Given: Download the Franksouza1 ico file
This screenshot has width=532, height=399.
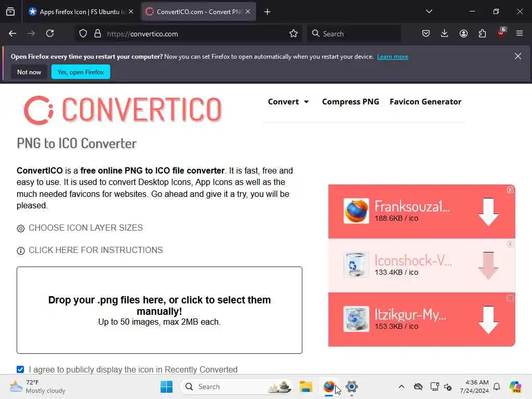Looking at the screenshot, I should tap(488, 212).
